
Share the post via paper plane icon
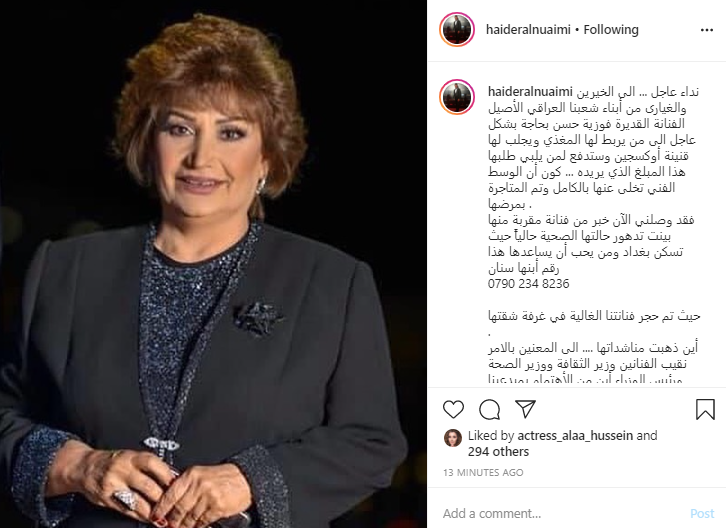[526, 409]
